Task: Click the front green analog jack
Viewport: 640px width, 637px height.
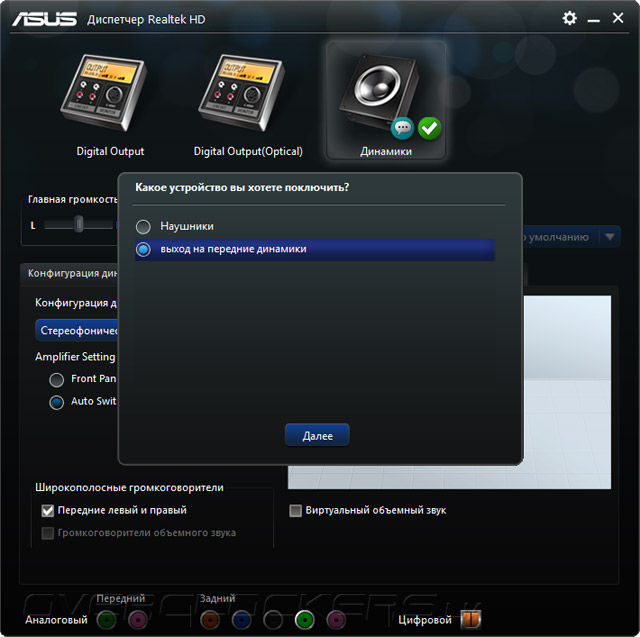Action: click(x=107, y=620)
